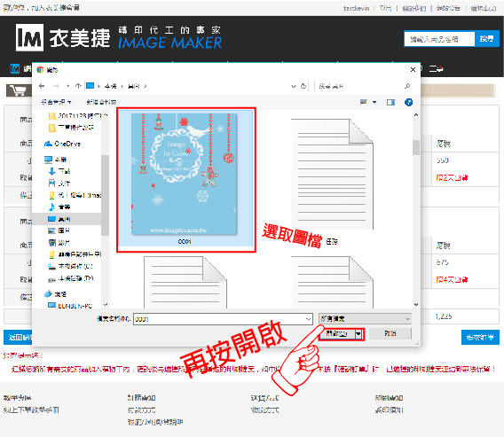Click the IMAGE MAKER brand text
504x437 pixels.
pos(169,43)
